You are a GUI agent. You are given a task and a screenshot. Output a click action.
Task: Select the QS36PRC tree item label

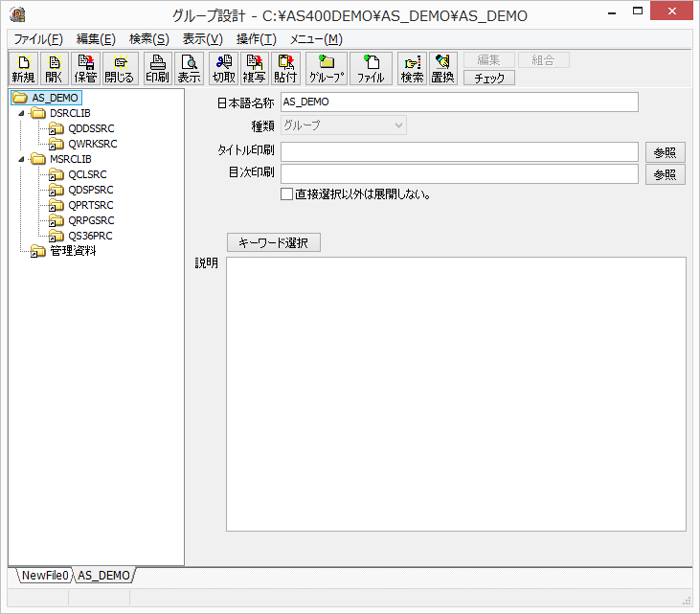[x=91, y=236]
